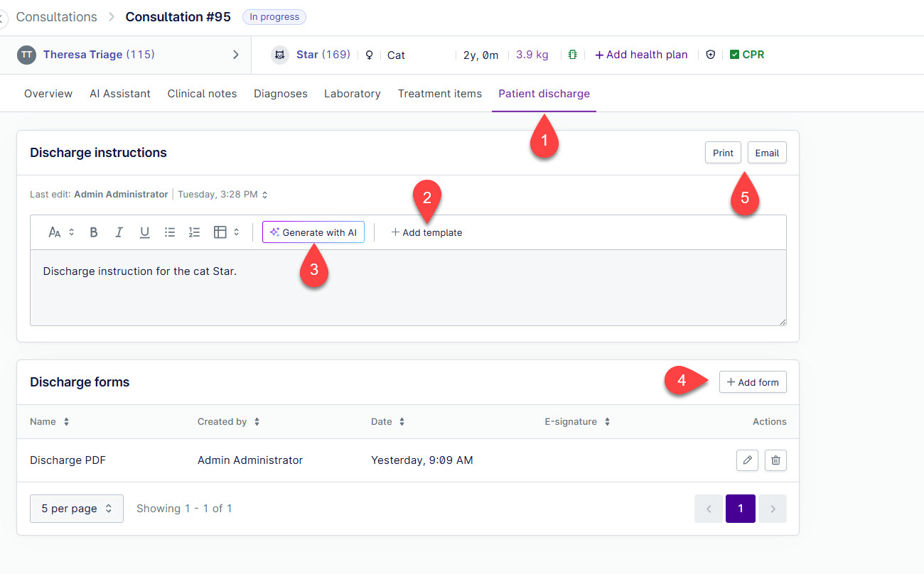924x574 pixels.
Task: Insert a numbered list
Action: tap(194, 232)
